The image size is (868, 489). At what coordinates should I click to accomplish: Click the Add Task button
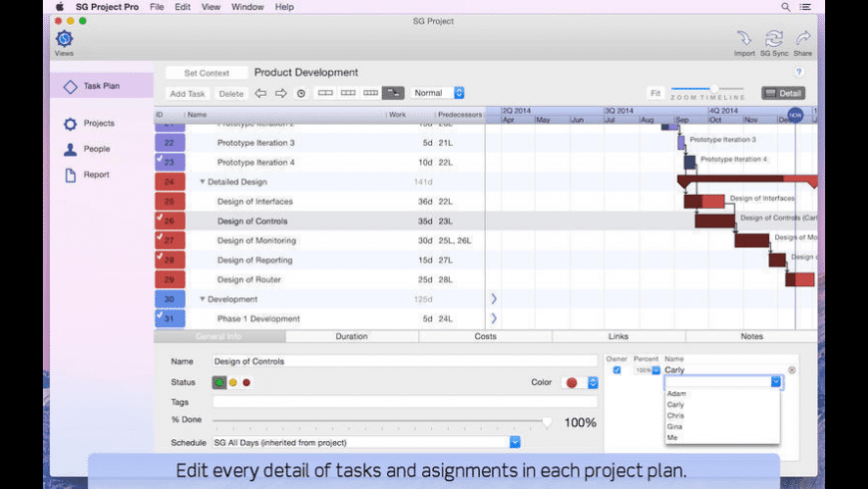point(187,94)
